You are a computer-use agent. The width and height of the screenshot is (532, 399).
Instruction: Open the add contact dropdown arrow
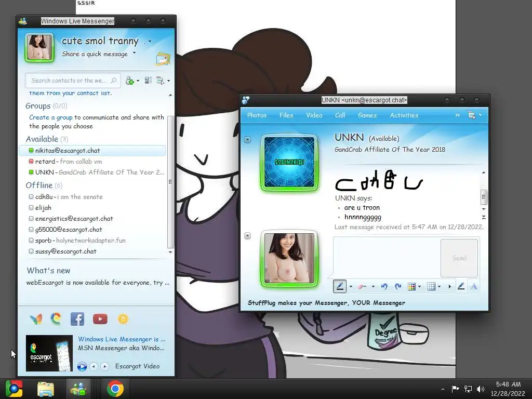click(x=138, y=81)
